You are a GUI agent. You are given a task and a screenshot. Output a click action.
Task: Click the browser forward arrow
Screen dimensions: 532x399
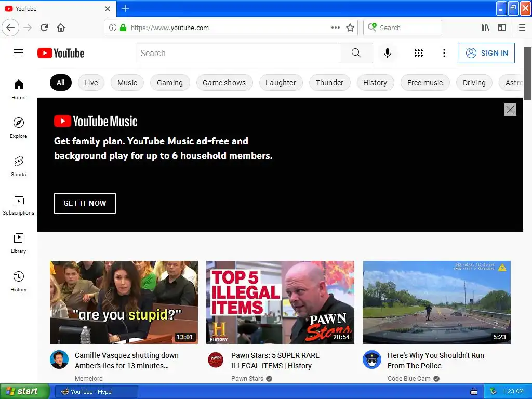tap(28, 28)
